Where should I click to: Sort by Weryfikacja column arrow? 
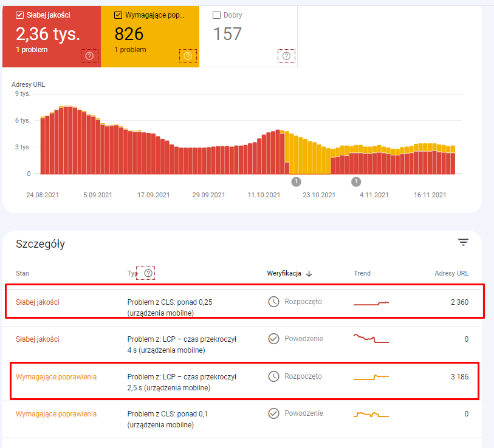click(x=309, y=274)
